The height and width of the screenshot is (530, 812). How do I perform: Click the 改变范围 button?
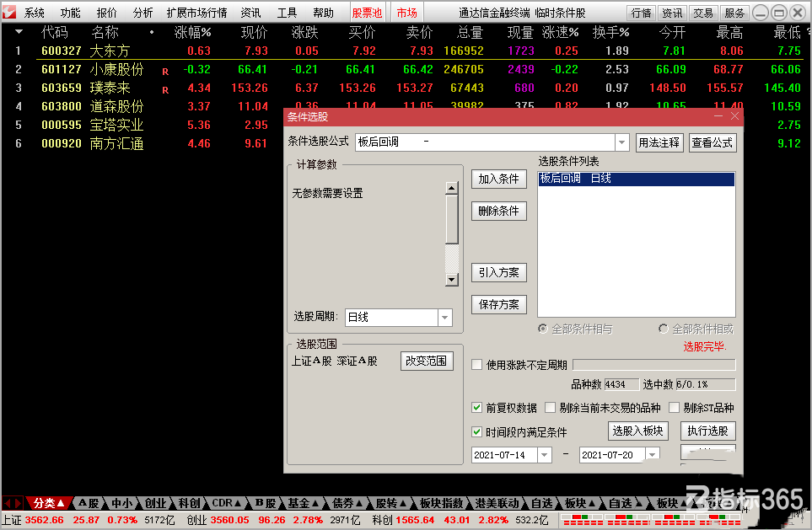[427, 361]
